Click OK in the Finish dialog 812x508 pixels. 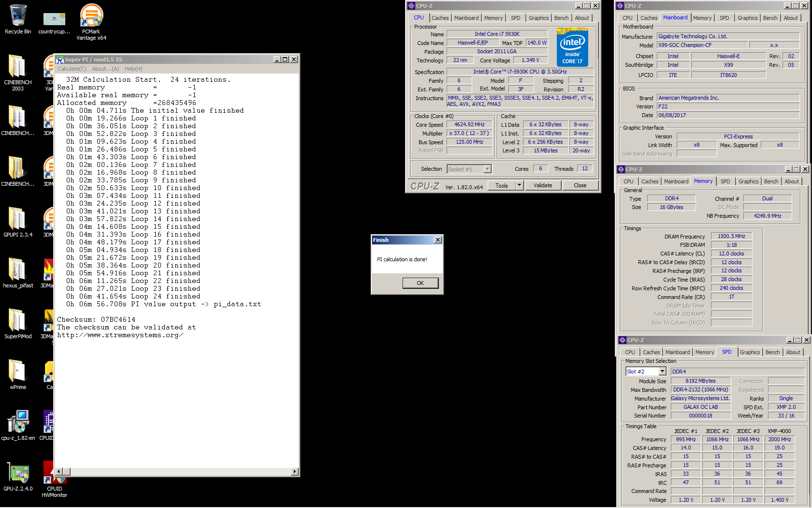420,283
